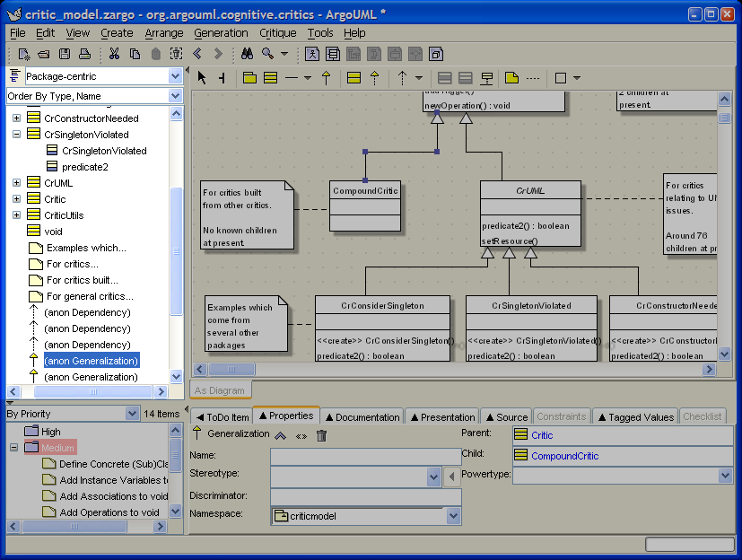Select the Note (comment) tool
This screenshot has width=742, height=560.
point(511,78)
